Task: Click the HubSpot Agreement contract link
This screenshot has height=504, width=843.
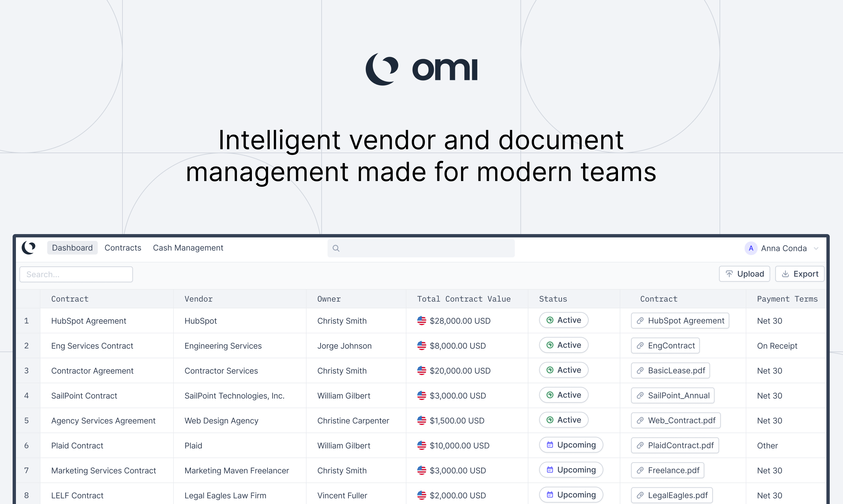Action: (681, 320)
